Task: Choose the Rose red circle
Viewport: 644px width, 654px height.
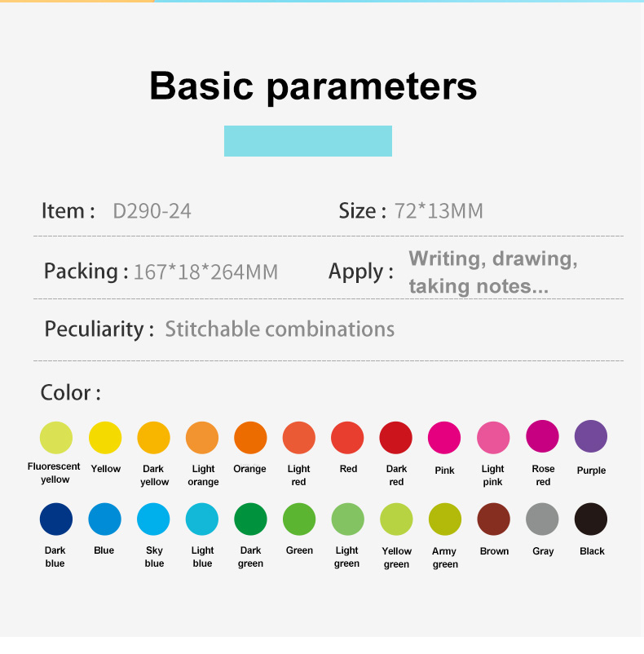Action: [542, 436]
